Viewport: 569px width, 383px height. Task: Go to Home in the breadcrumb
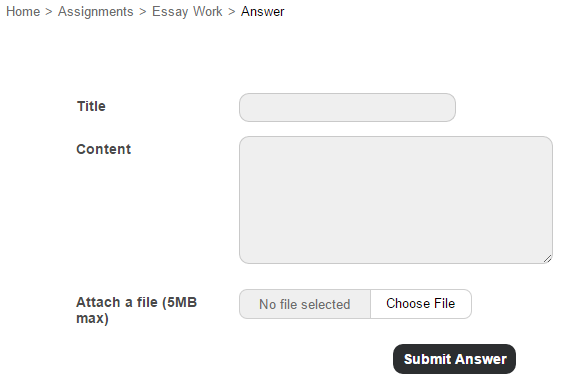[23, 12]
